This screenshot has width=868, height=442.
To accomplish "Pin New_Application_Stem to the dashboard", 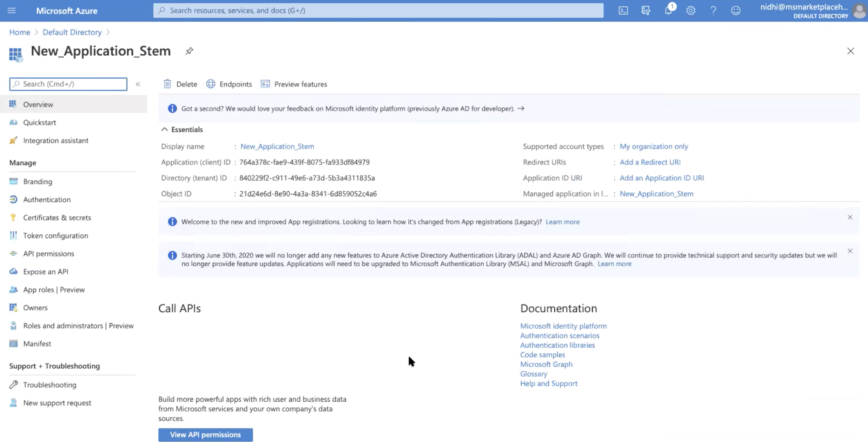I will (x=189, y=51).
